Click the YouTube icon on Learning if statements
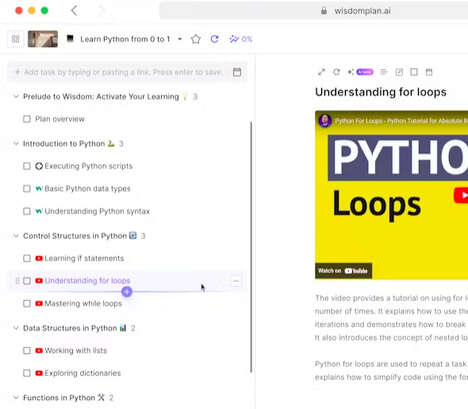 click(39, 258)
